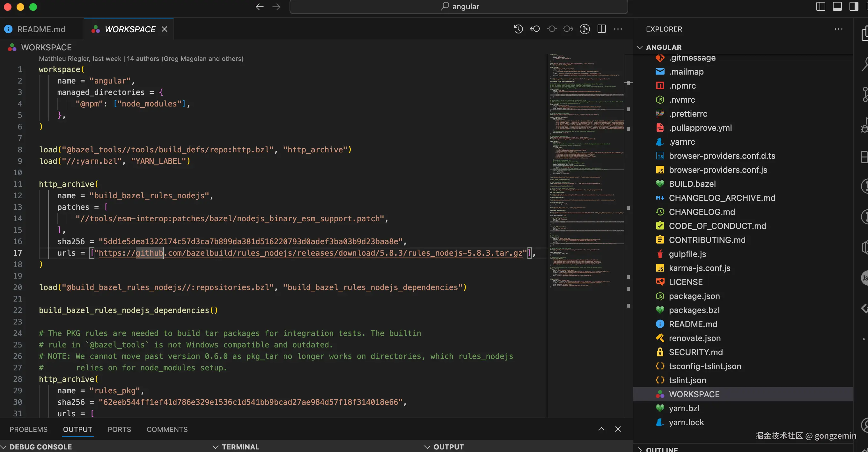
Task: Click the split editor right icon
Action: tap(601, 29)
